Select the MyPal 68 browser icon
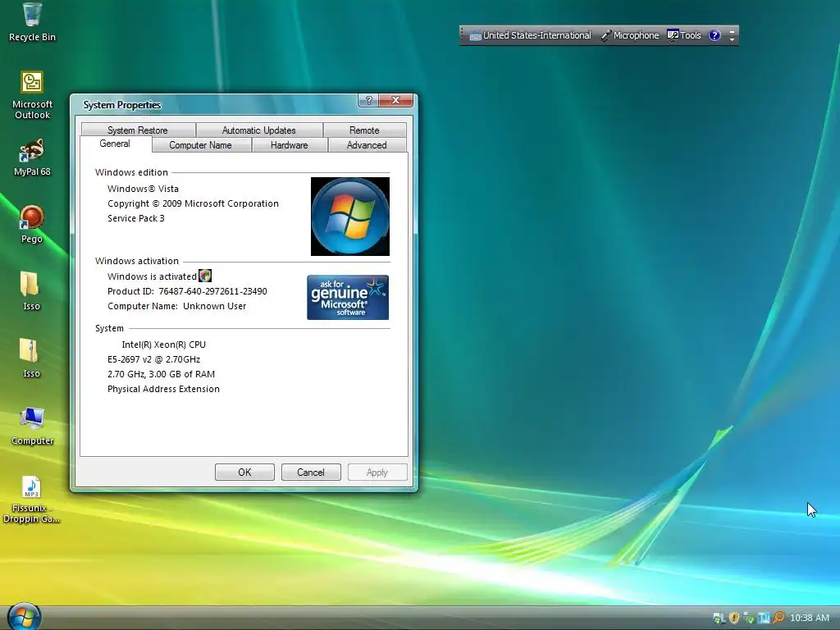Viewport: 840px width, 630px height. [x=32, y=157]
